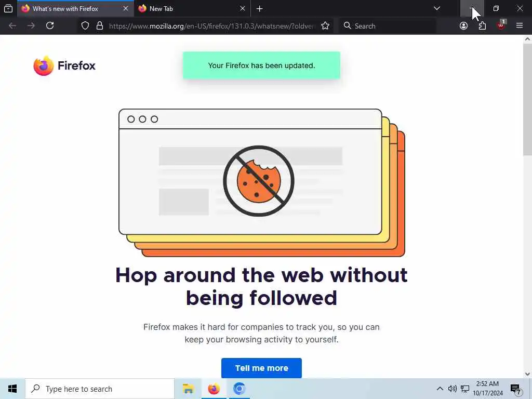Open the Extensions puzzle-piece menu

pos(482,26)
